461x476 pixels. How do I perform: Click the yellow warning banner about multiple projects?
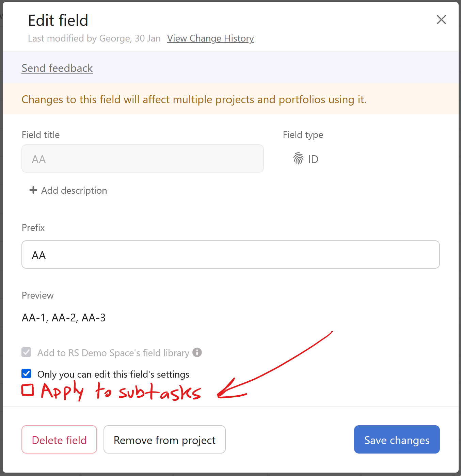(x=194, y=99)
